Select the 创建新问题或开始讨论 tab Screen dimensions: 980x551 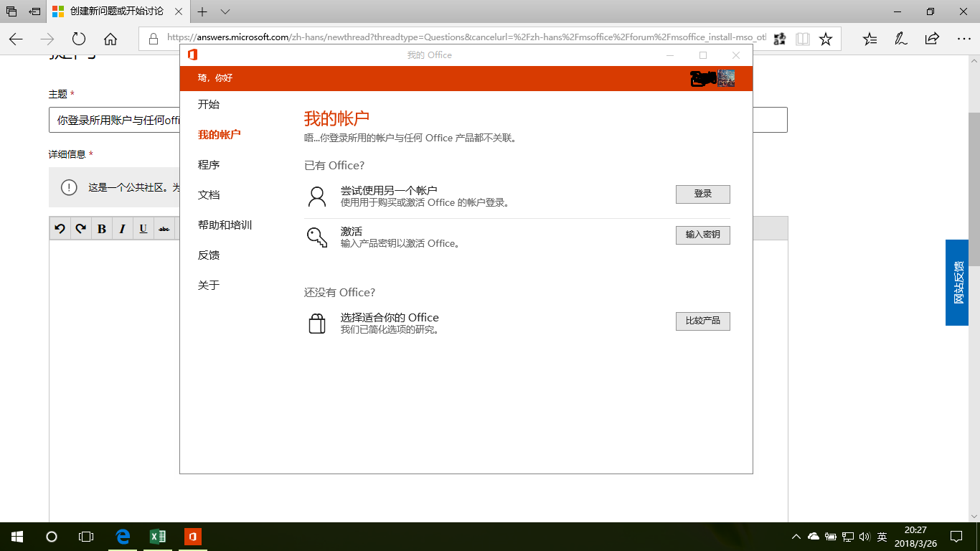[118, 11]
